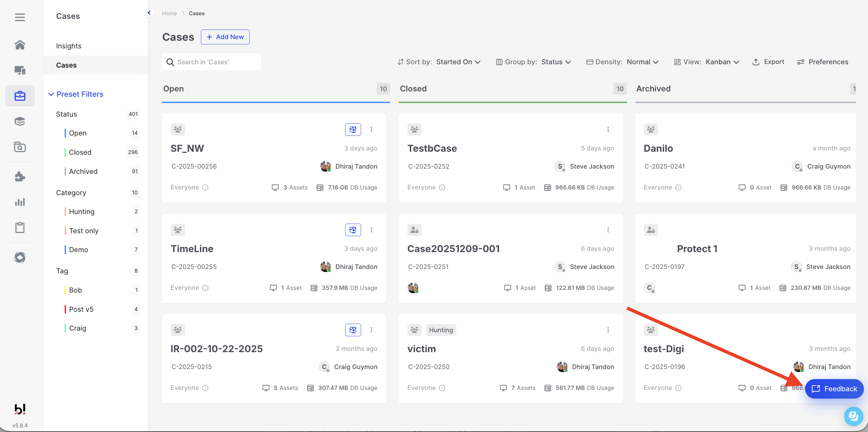Click the Add New case button
This screenshot has height=432, width=868.
coord(225,37)
